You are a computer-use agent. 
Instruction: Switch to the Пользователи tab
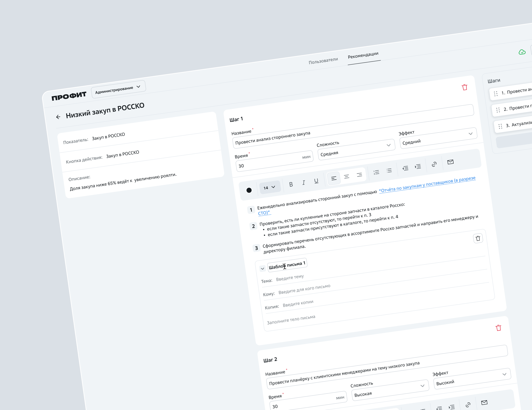323,61
